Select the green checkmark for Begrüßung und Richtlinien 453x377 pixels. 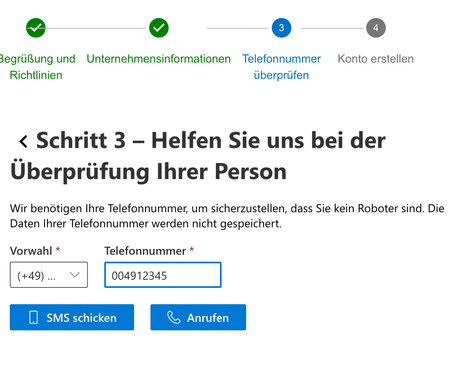pos(36,28)
